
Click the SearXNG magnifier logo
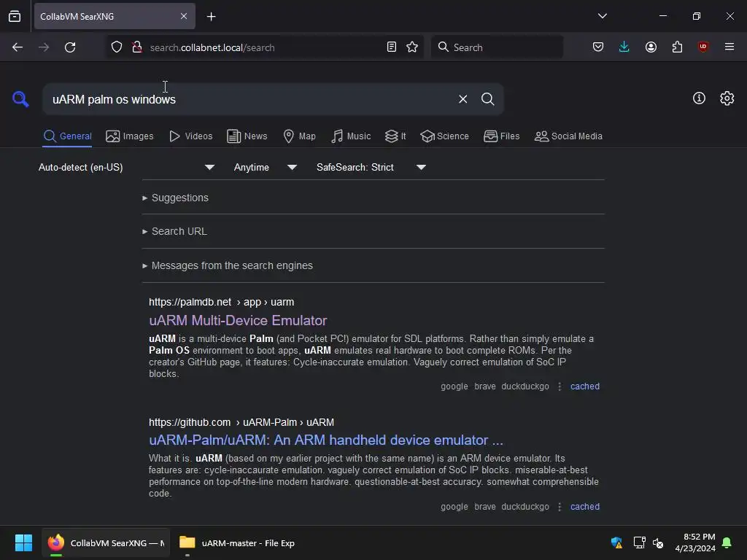coord(20,99)
